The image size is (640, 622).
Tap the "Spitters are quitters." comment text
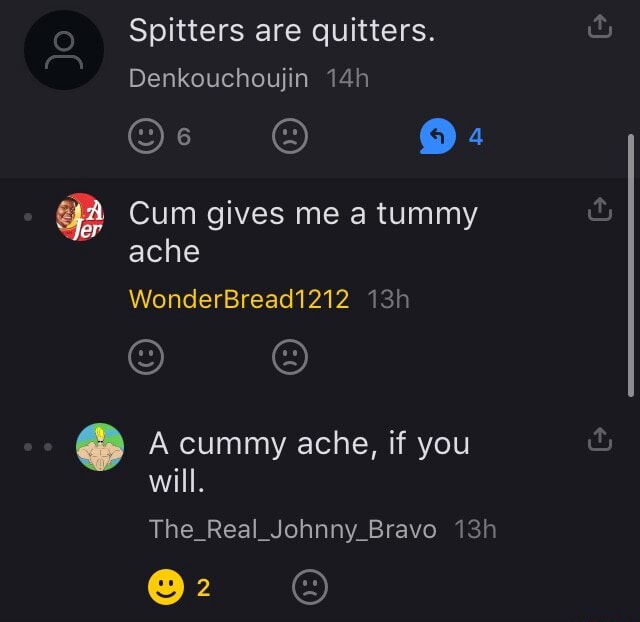click(x=282, y=32)
